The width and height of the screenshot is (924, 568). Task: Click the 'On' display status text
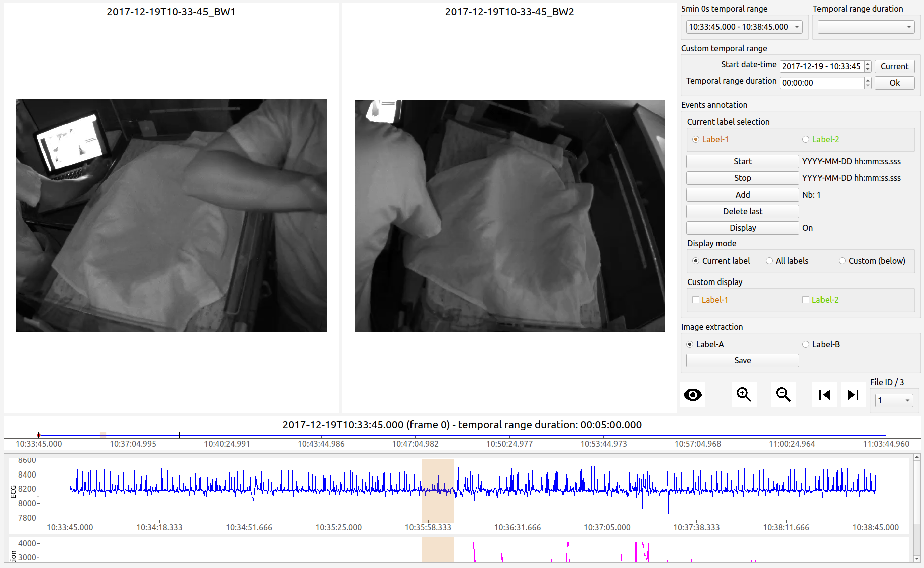pos(807,228)
